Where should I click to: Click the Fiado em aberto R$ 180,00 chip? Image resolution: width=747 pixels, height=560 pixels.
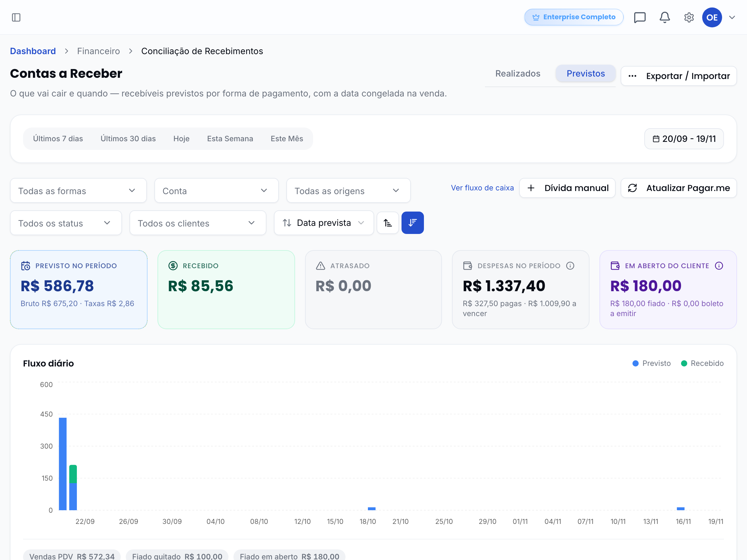pyautogui.click(x=289, y=556)
